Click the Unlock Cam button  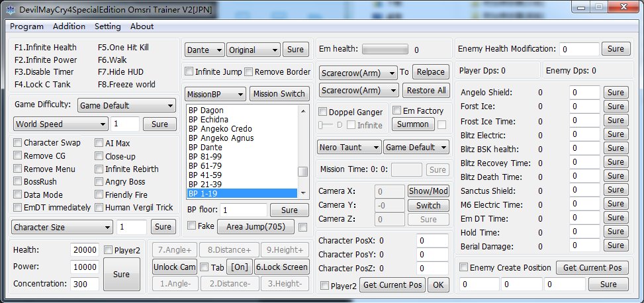175,267
